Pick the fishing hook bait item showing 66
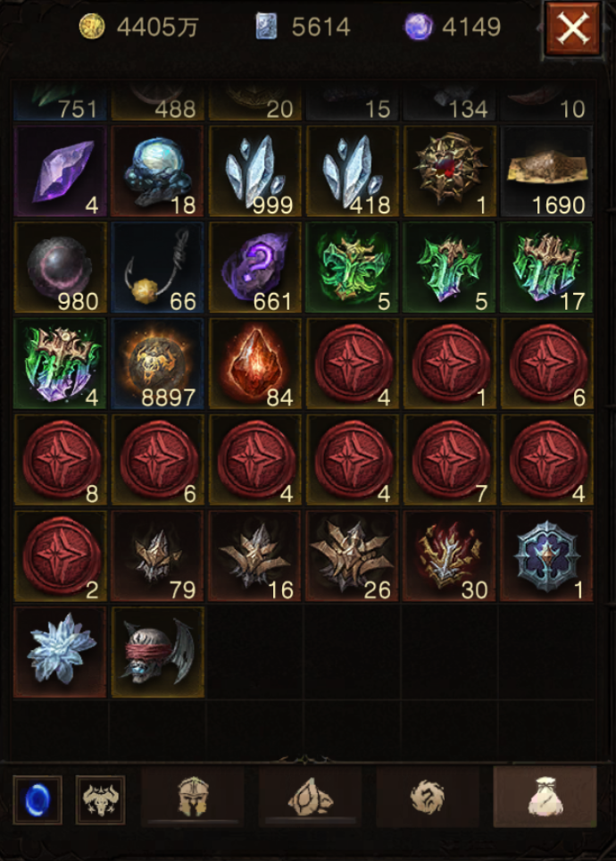Viewport: 616px width, 861px height. [x=157, y=267]
